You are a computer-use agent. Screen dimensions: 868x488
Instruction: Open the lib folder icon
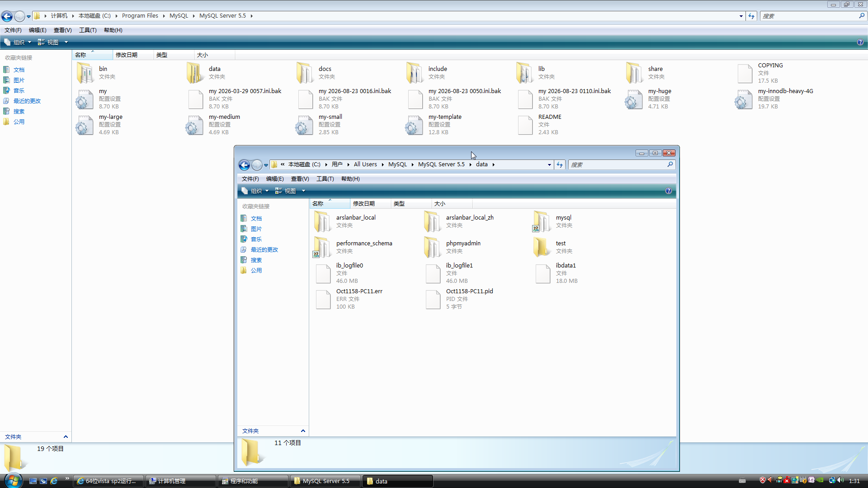(524, 73)
